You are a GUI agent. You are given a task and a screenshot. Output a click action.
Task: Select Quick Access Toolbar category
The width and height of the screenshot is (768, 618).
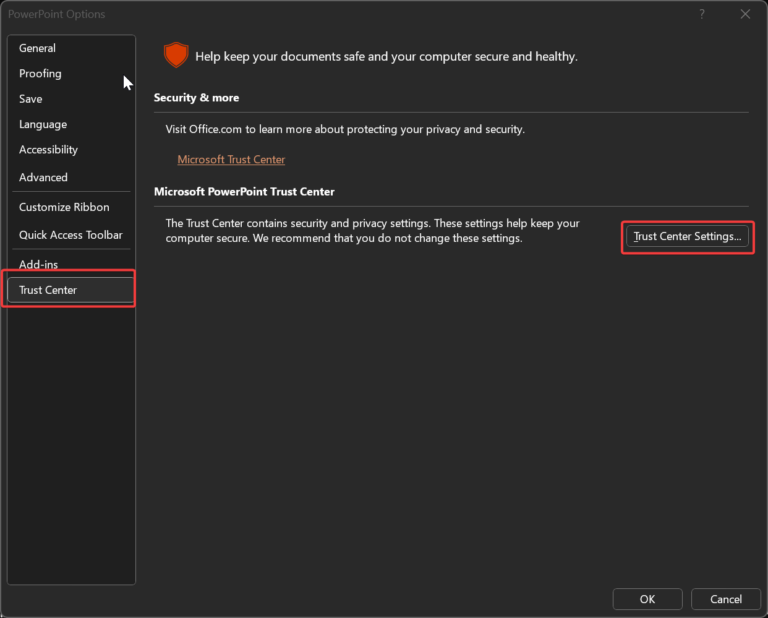tap(71, 235)
